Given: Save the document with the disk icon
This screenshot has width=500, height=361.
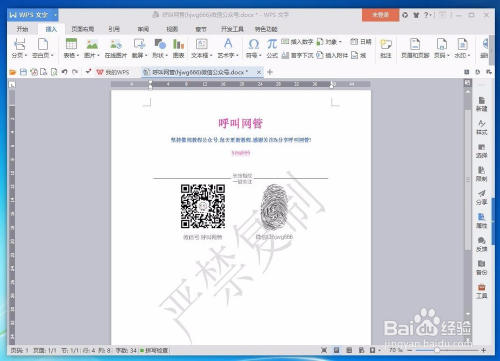Looking at the screenshot, I should (23, 72).
